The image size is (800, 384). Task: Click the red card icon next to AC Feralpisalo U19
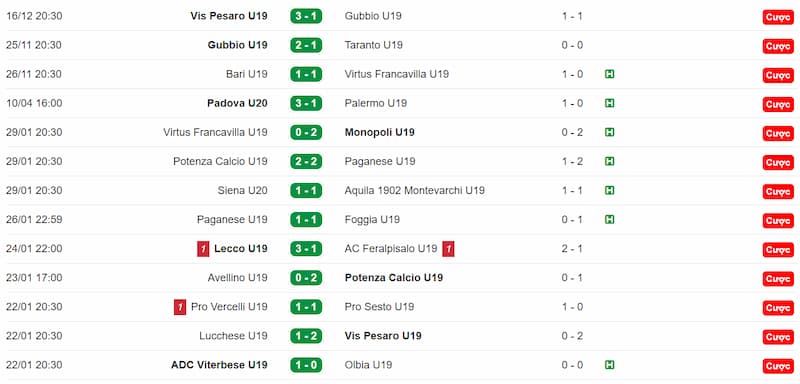point(448,249)
